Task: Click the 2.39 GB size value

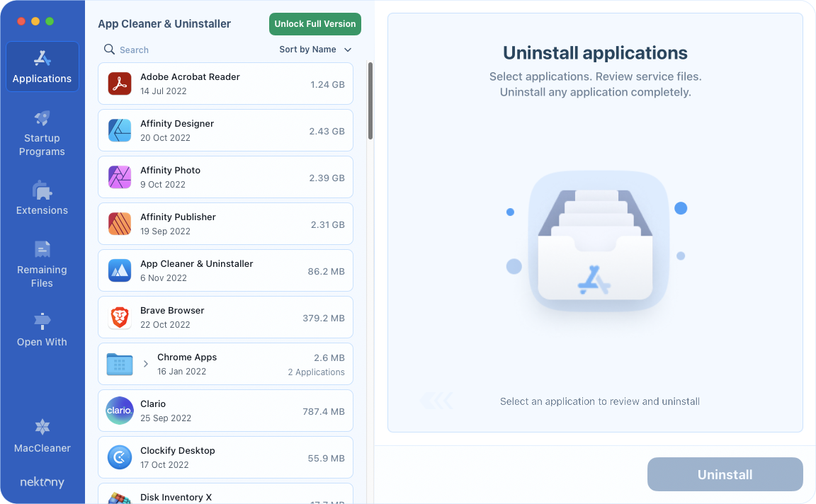Action: click(327, 178)
